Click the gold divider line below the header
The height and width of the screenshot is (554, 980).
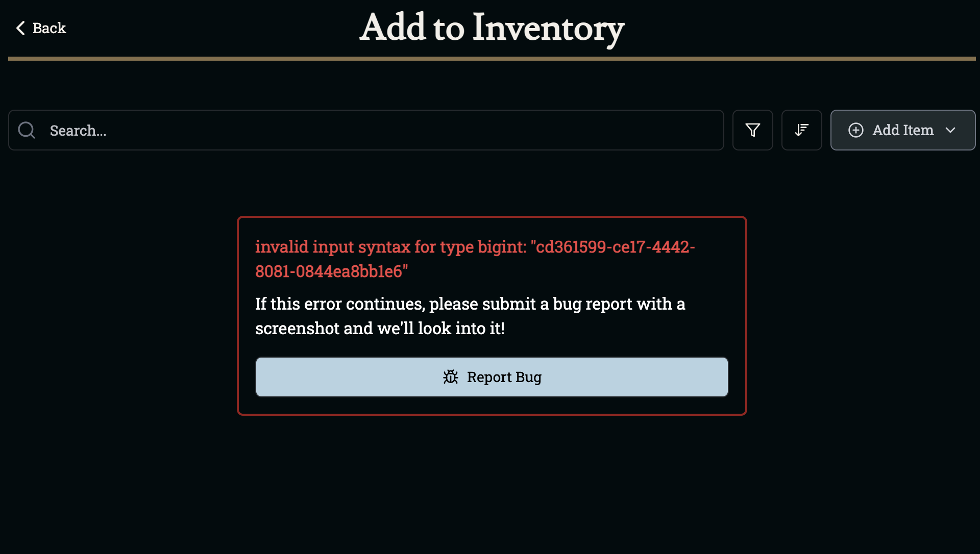point(492,59)
